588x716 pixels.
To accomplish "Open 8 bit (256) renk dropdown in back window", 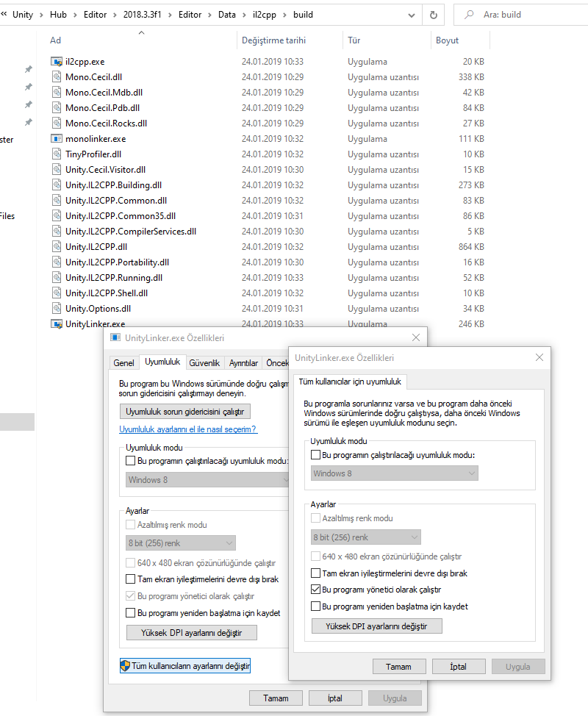I will 181,543.
